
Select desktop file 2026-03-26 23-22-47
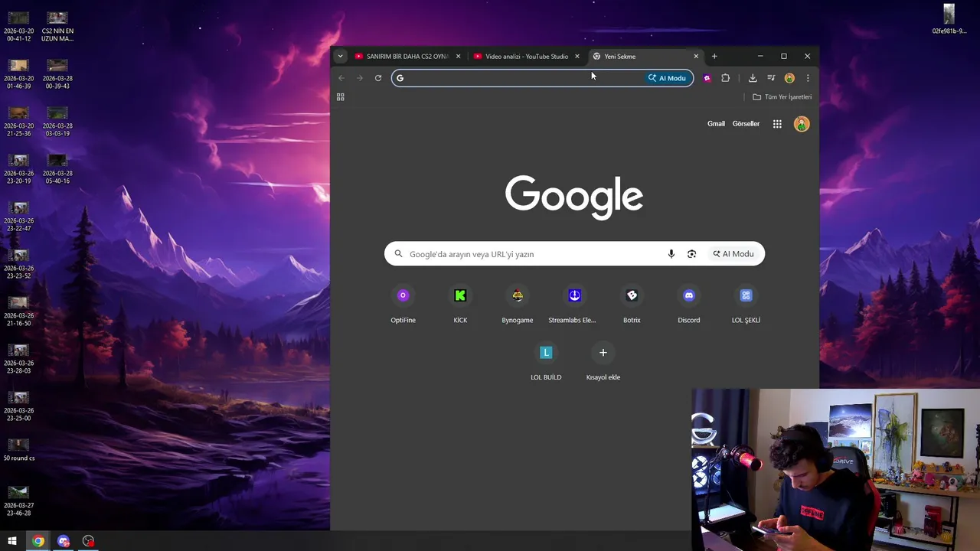coord(18,217)
